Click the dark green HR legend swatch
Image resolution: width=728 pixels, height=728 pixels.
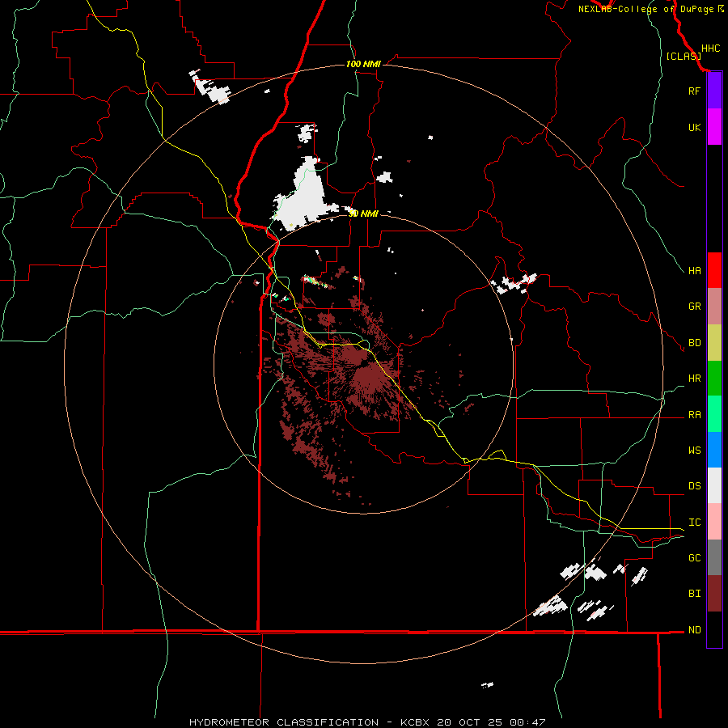pos(714,379)
